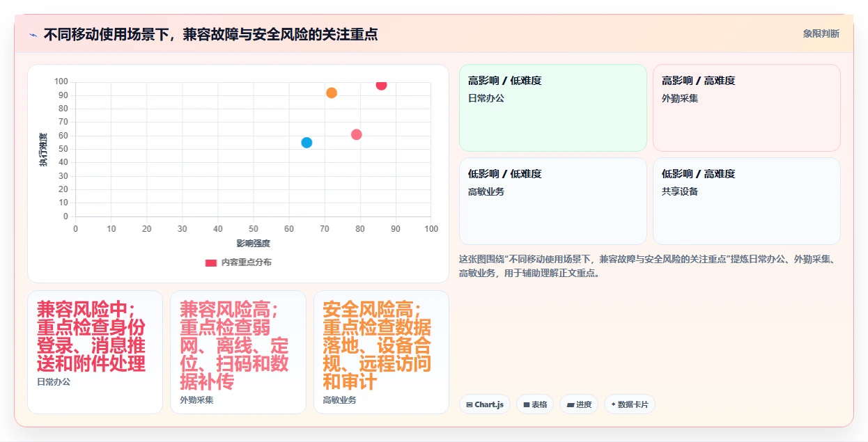Click the description paragraph below quadrants

(x=650, y=266)
